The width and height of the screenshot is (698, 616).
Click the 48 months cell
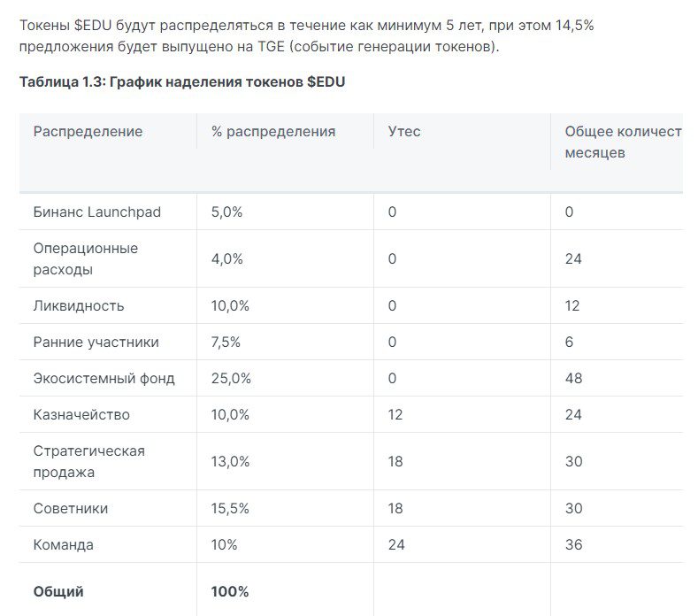(x=573, y=379)
